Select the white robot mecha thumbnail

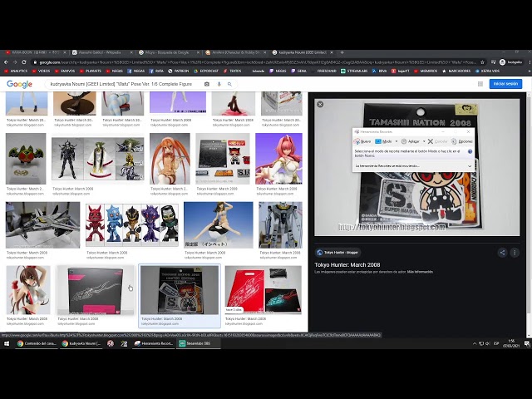coord(280,225)
